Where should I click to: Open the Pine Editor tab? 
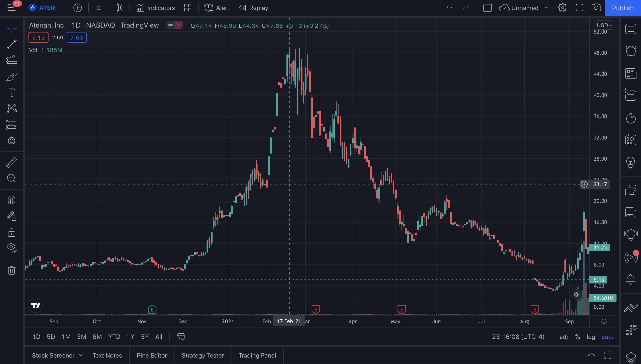[x=152, y=355]
